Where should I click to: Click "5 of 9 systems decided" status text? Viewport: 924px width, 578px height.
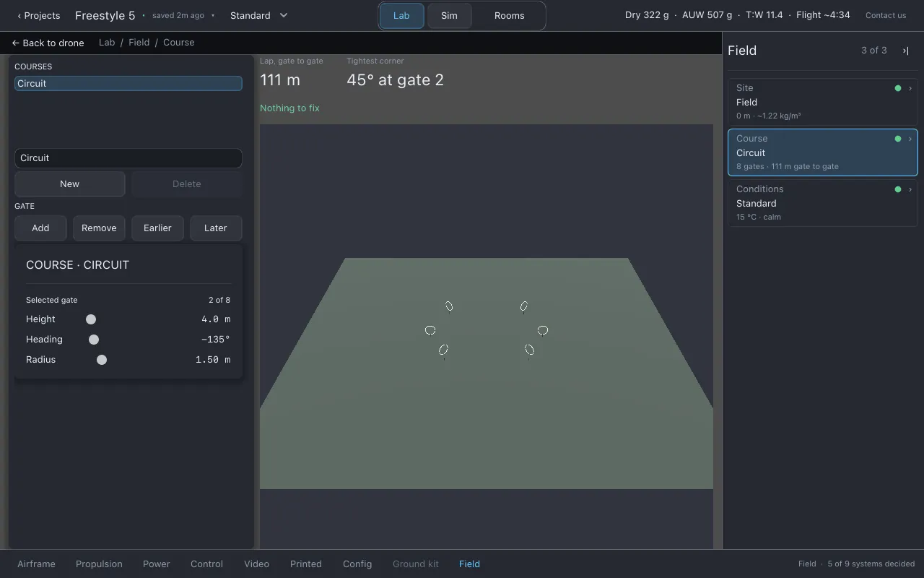tap(871, 564)
